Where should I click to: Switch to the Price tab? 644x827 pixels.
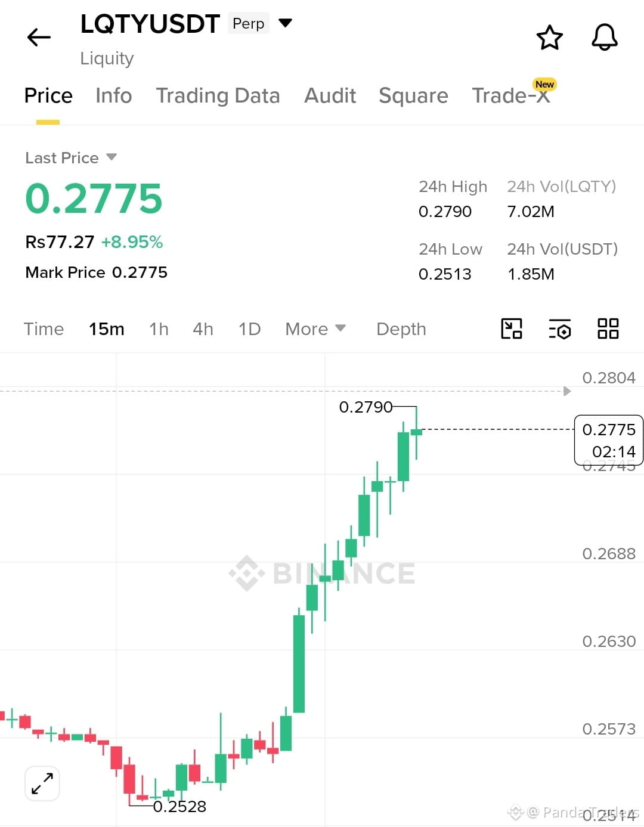[48, 95]
